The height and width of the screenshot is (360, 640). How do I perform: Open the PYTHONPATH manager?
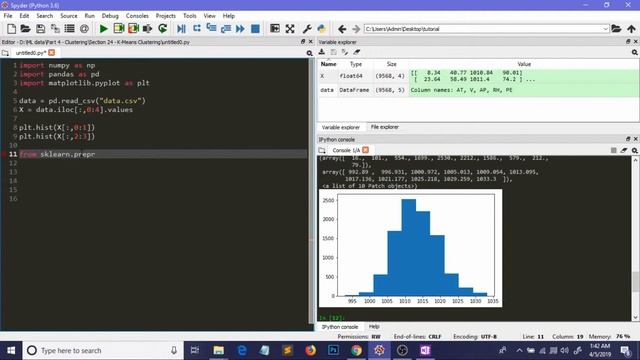point(322,29)
